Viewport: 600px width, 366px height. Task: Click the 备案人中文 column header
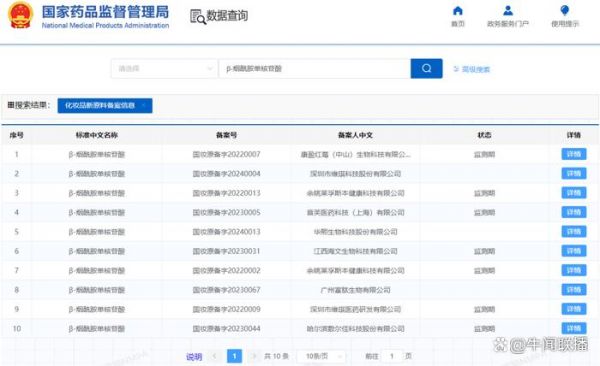click(x=355, y=135)
